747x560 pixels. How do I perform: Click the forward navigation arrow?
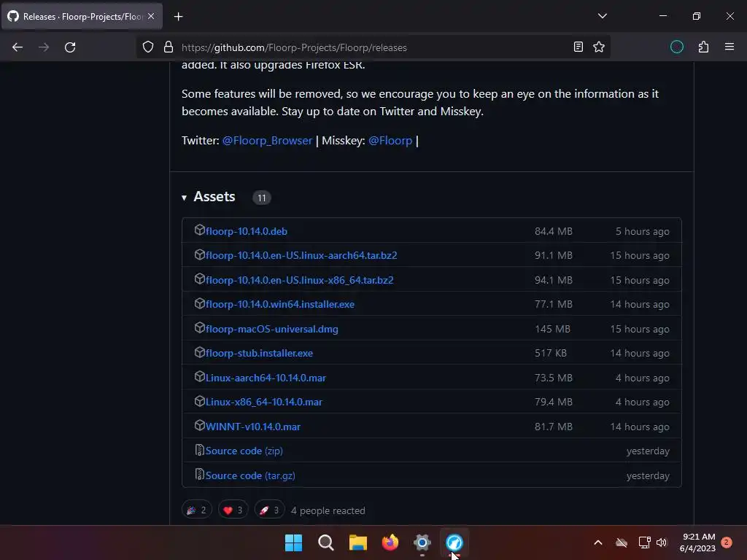tap(43, 47)
